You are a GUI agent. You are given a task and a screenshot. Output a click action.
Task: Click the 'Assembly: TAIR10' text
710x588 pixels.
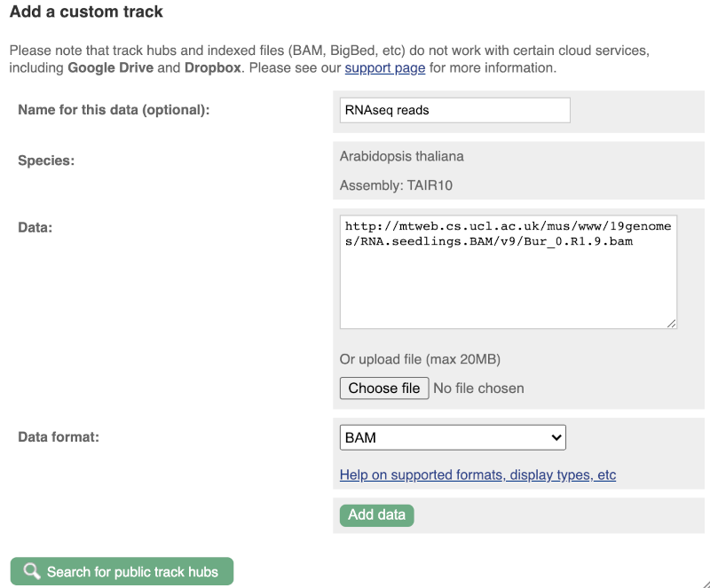[396, 185]
